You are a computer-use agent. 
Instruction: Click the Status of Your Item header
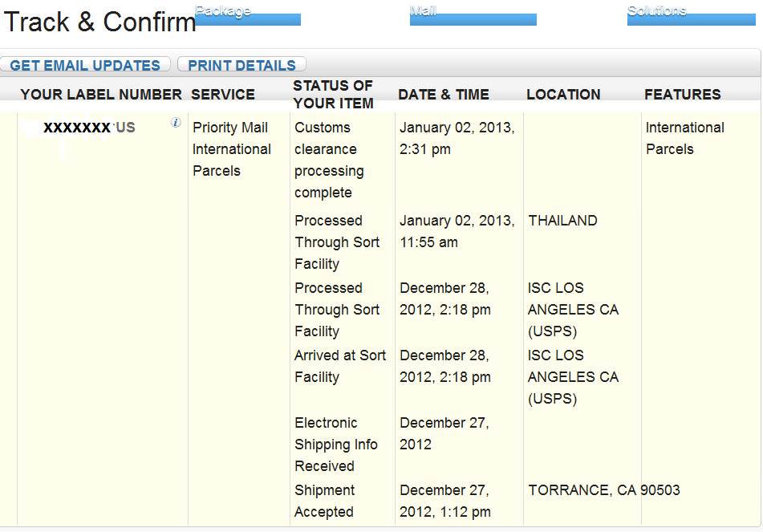[333, 95]
